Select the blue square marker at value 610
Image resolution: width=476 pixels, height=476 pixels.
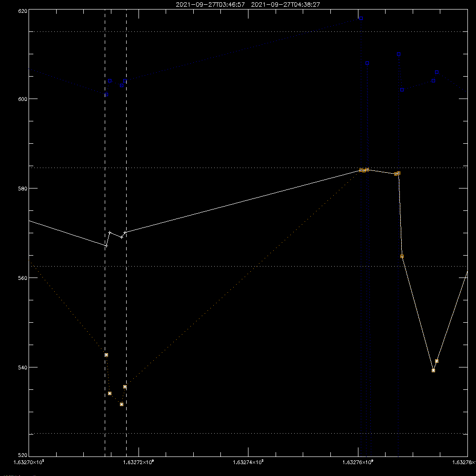(x=398, y=54)
